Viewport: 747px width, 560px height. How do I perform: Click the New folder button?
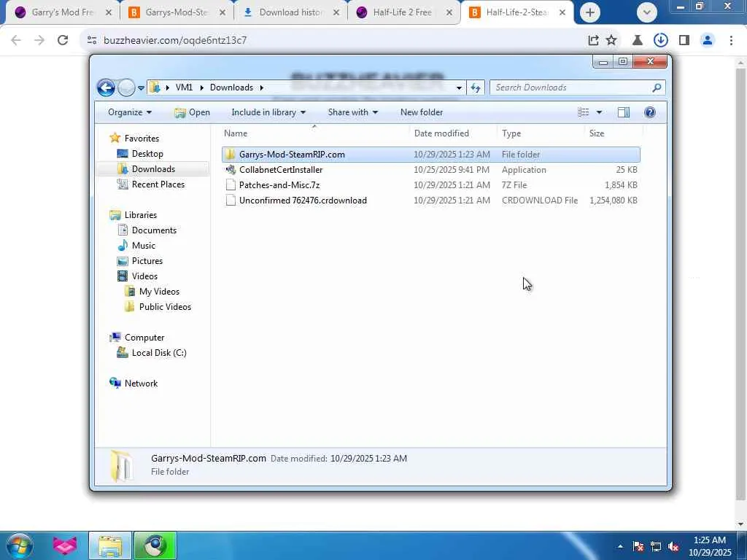pos(422,112)
